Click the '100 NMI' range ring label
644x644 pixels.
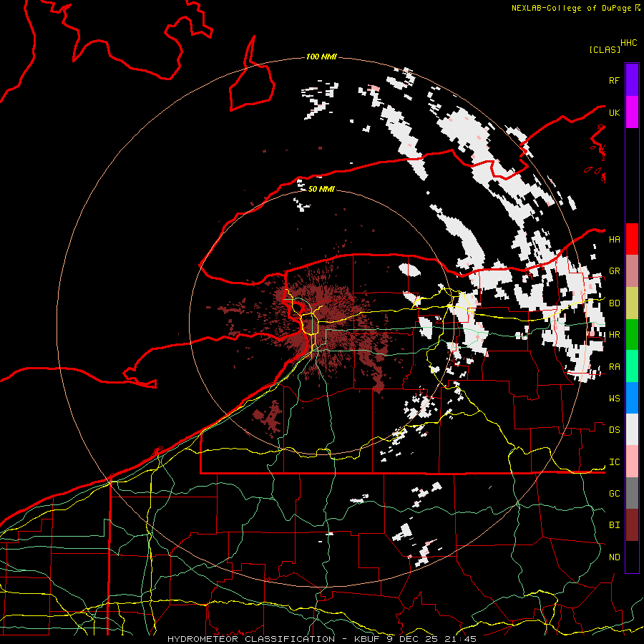click(321, 57)
